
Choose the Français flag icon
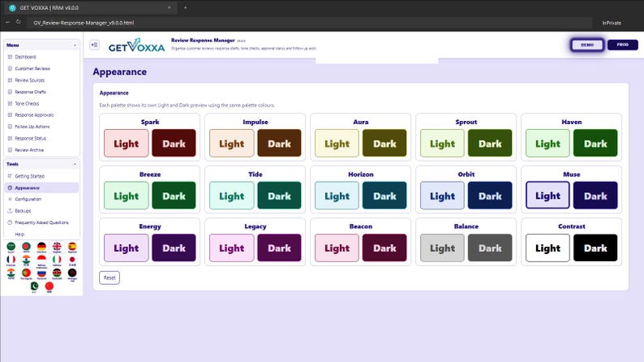(11, 260)
